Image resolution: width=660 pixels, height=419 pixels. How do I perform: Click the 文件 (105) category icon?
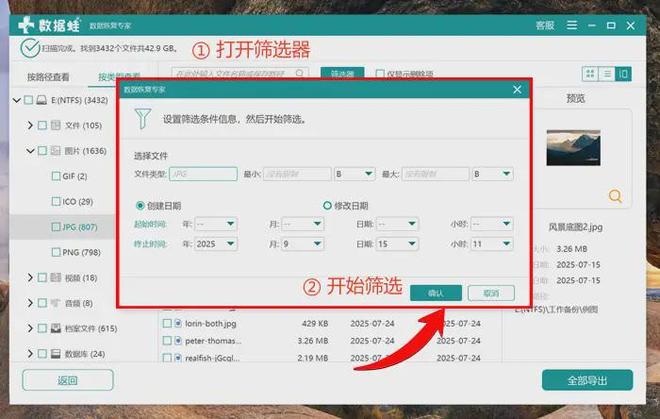[x=56, y=125]
